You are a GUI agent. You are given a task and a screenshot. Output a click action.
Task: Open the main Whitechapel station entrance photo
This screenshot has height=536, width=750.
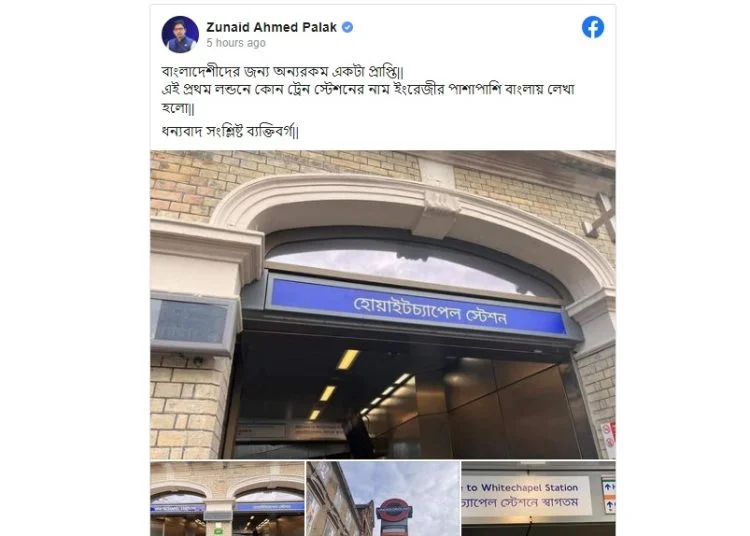tap(383, 305)
